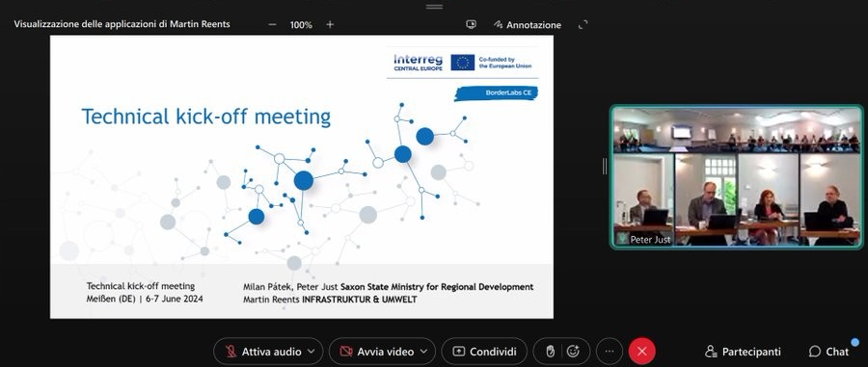Click the divider handle beside the video panel

tap(605, 166)
